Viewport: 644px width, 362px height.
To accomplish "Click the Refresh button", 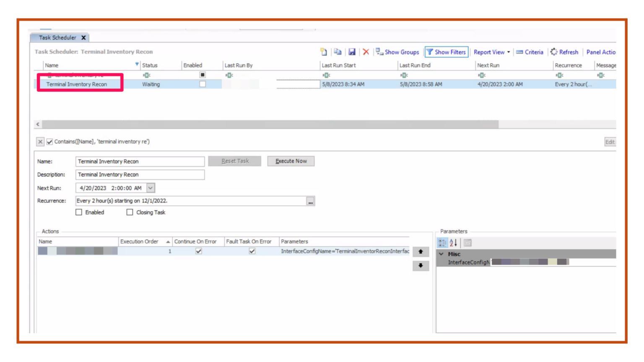I will coord(564,52).
